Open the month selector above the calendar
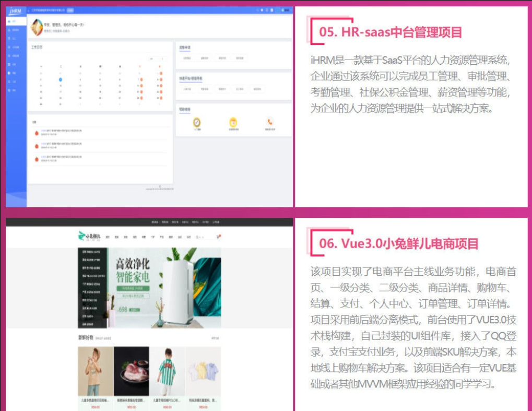The height and width of the screenshot is (411, 532). [152, 58]
